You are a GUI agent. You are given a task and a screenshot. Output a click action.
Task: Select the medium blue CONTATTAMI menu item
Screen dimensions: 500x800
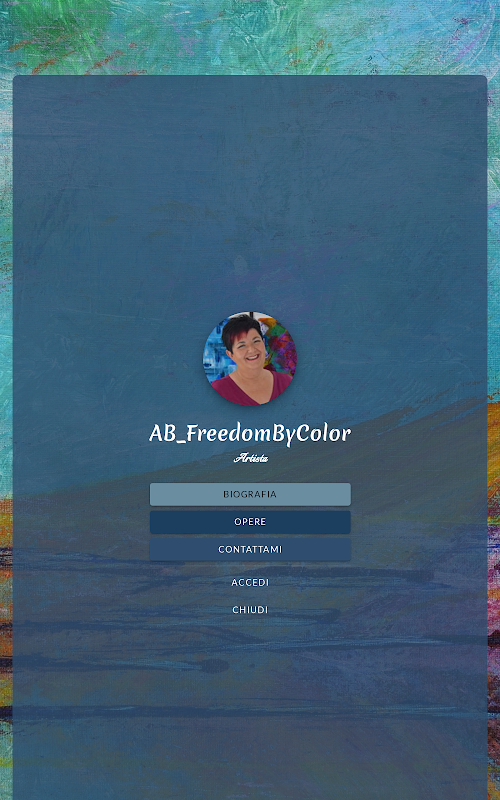(250, 549)
